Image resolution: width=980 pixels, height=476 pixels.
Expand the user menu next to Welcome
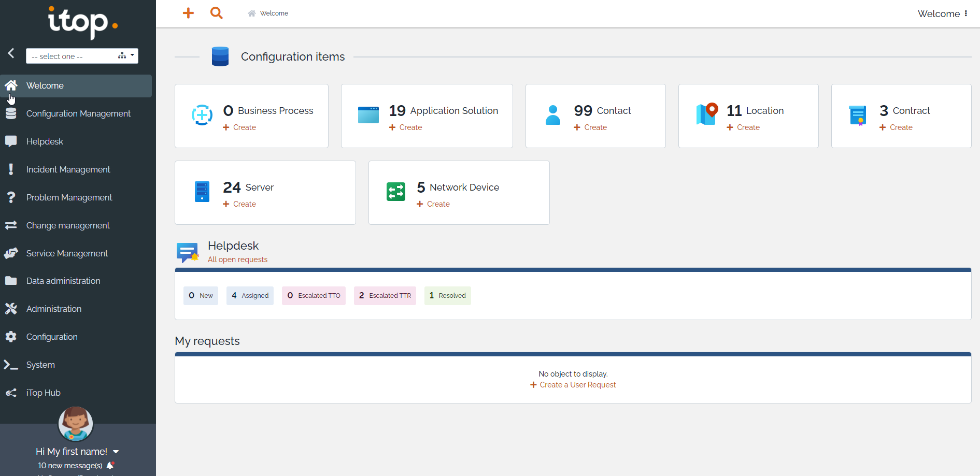(967, 13)
